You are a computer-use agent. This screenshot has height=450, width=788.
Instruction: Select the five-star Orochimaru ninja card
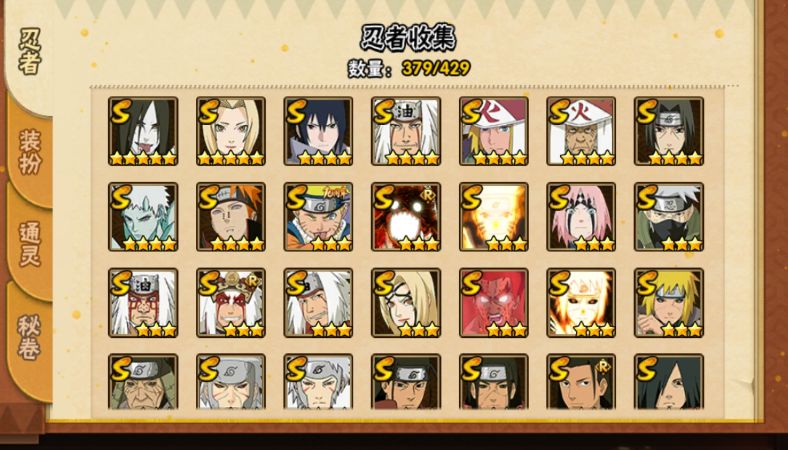tap(143, 131)
